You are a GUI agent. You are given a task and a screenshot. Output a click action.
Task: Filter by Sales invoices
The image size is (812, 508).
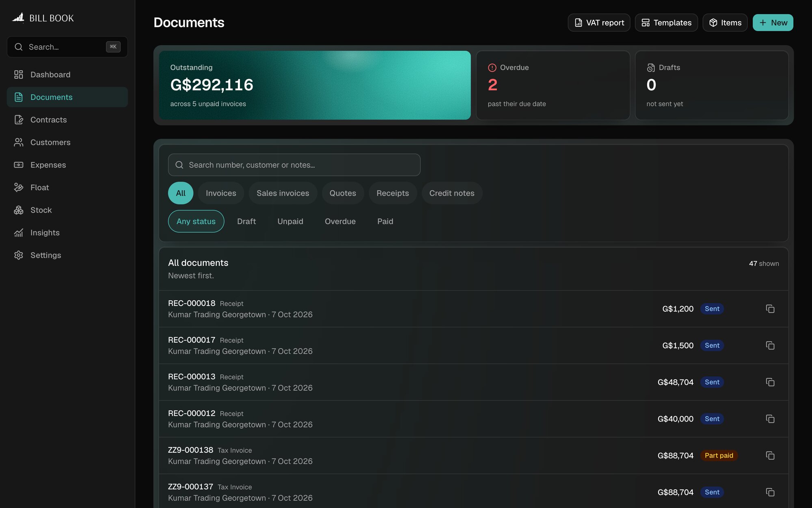click(283, 193)
